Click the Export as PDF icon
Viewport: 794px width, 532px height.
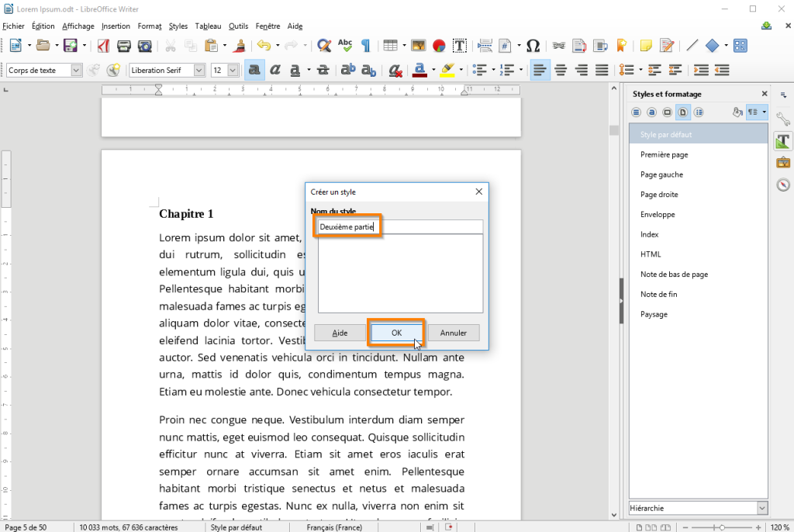103,46
